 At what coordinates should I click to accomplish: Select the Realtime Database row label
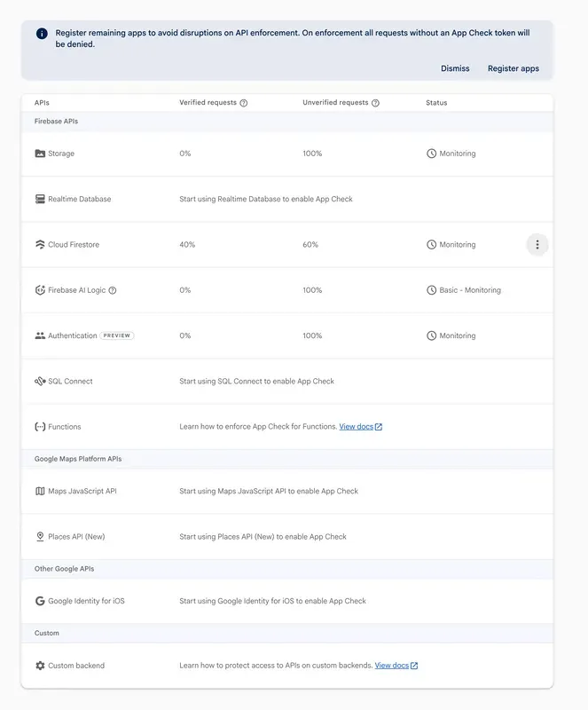(x=80, y=199)
